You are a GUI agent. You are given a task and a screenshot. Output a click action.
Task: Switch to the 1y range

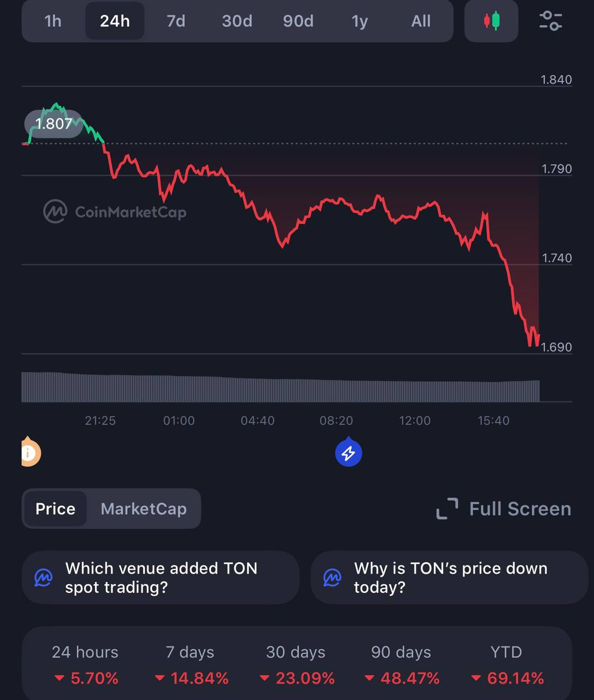point(360,21)
